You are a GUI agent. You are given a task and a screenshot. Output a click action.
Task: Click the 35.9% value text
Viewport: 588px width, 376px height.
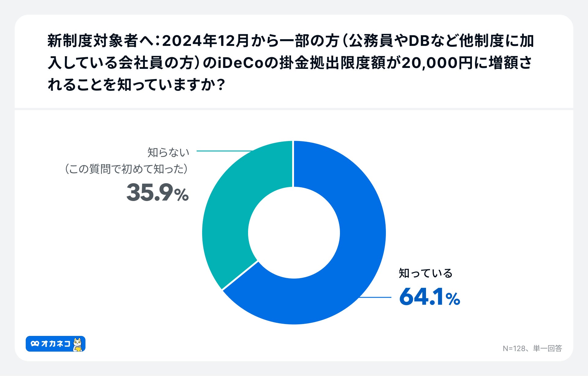pos(157,193)
